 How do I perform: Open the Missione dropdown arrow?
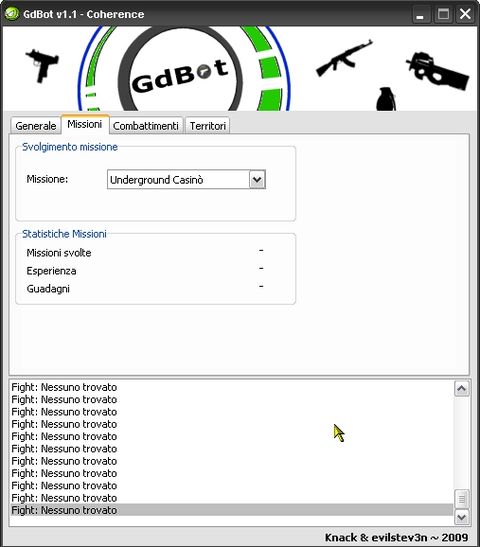[x=257, y=179]
